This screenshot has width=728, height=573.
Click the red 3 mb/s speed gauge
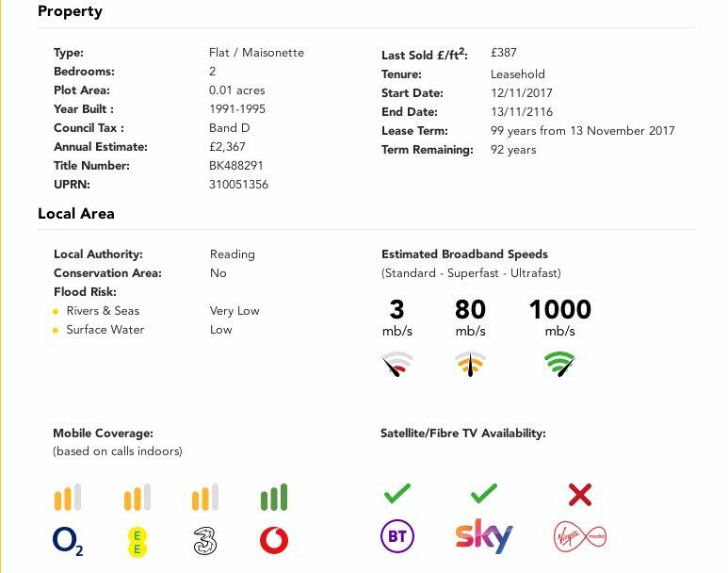[397, 364]
